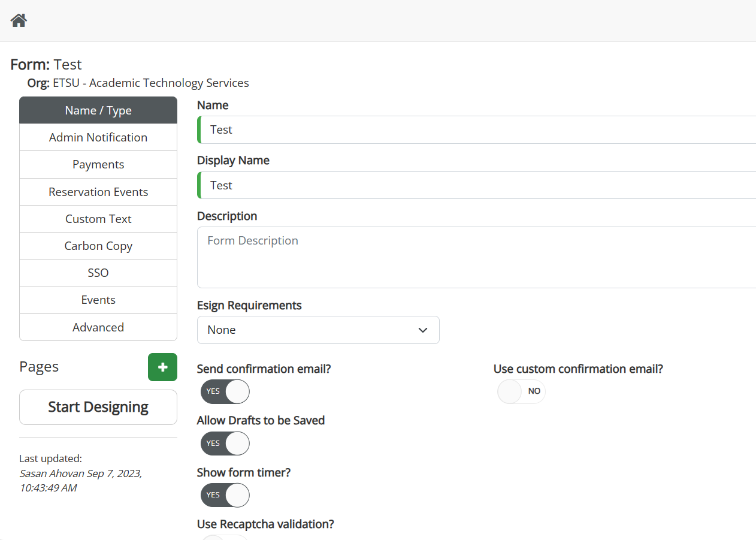Open Admin Notification settings
Viewport: 756px width, 540px height.
(98, 137)
